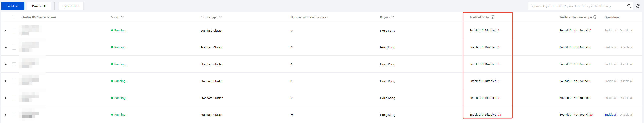Open the Region column filter icon
The width and height of the screenshot is (644, 123).
393,17
